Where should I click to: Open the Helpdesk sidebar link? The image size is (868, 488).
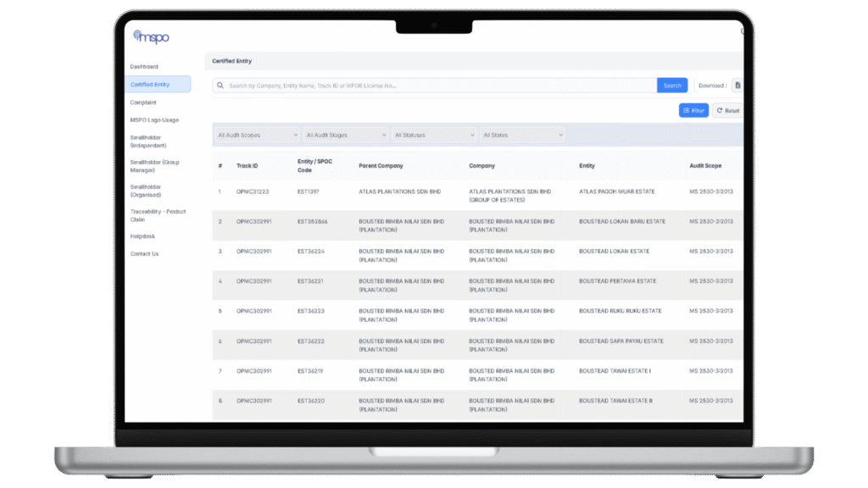click(142, 236)
